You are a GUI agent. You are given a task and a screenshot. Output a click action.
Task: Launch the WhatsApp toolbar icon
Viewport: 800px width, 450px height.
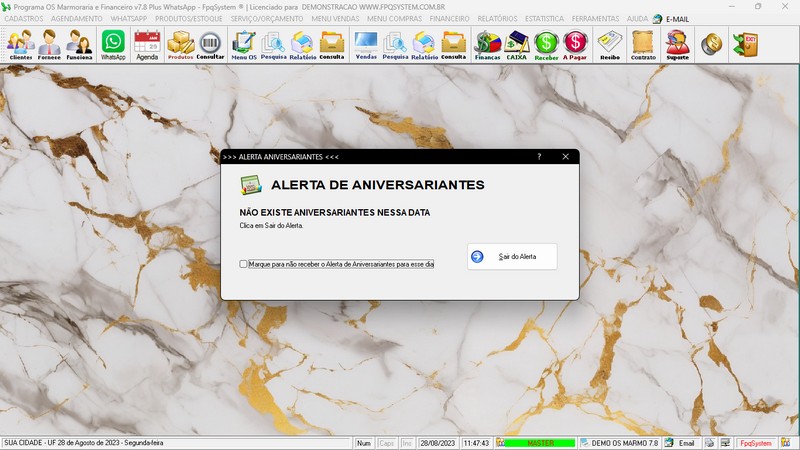[113, 45]
